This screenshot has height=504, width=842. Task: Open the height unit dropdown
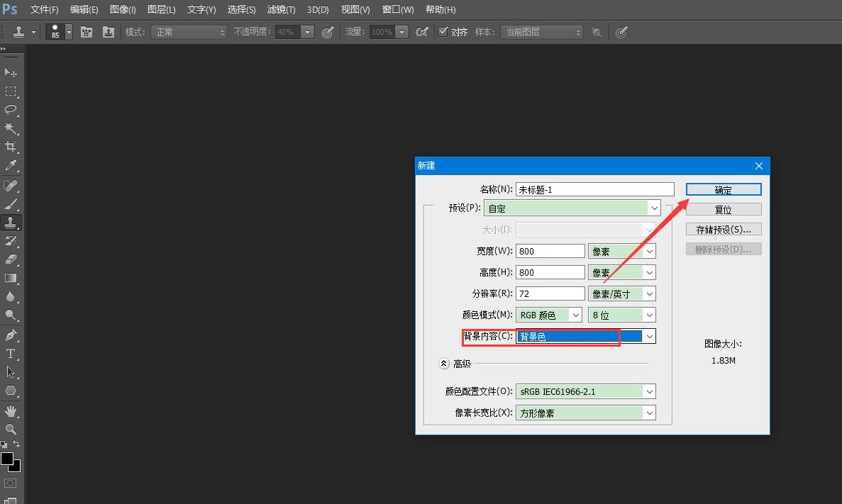pyautogui.click(x=622, y=273)
